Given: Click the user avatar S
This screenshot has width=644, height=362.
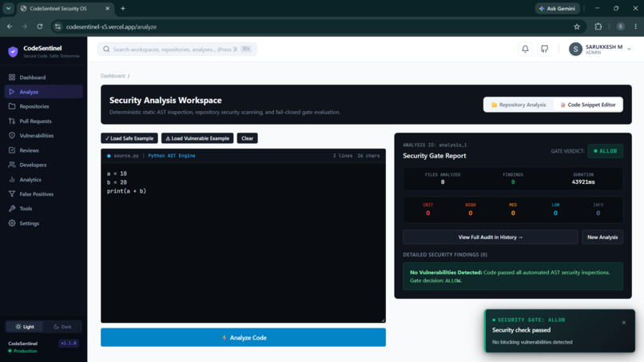Looking at the screenshot, I should click(x=575, y=50).
